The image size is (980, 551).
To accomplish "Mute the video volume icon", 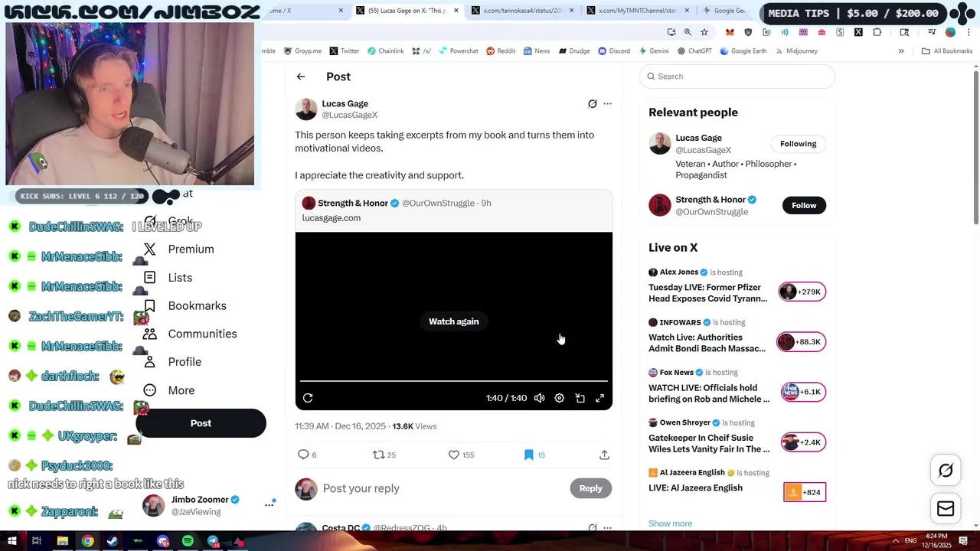I will click(x=540, y=398).
